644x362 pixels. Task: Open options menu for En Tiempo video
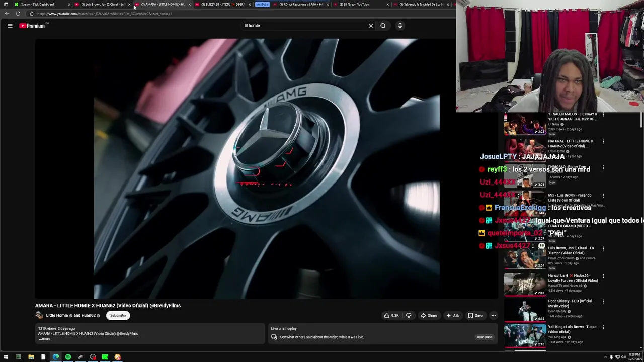(x=603, y=249)
